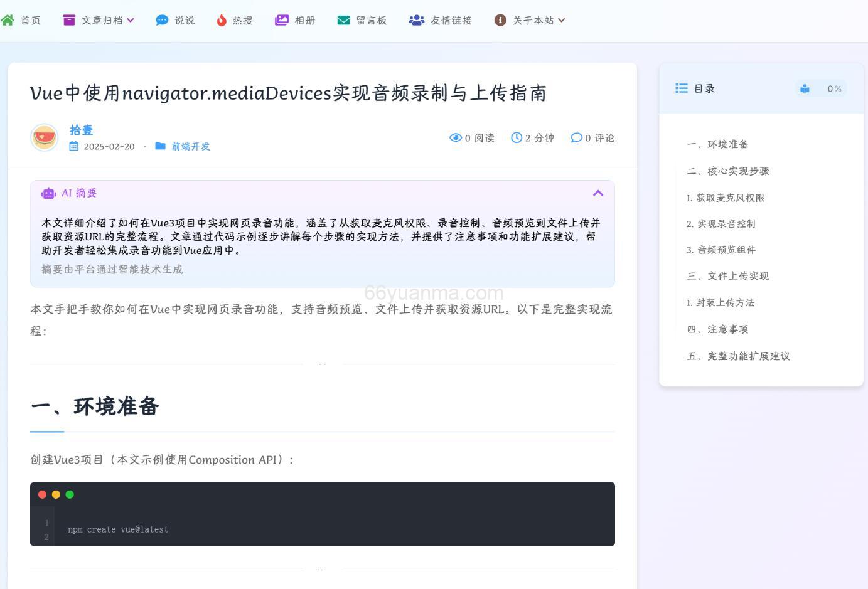Screen dimensions: 868x589
Task: Click the 目录 list icon
Action: [680, 88]
